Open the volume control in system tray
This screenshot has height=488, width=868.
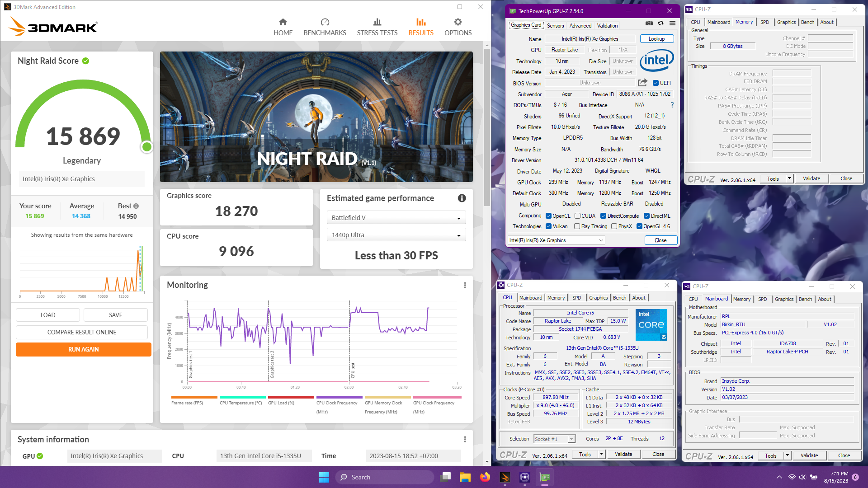(x=802, y=477)
